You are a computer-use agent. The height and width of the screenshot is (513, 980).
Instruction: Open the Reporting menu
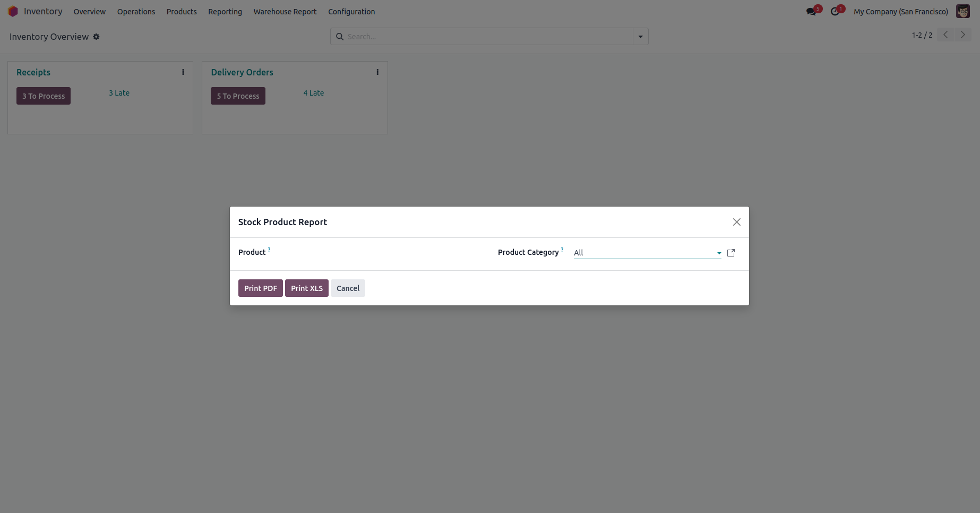pos(225,12)
